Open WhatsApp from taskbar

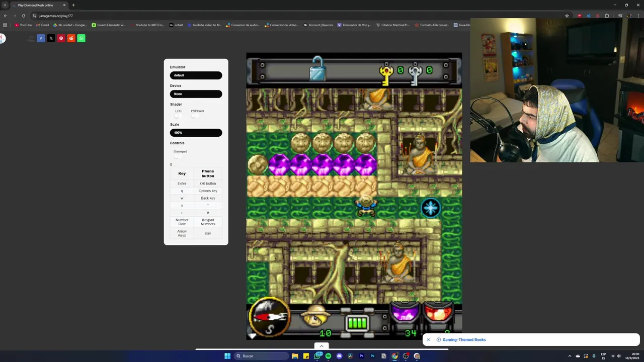tap(317, 356)
